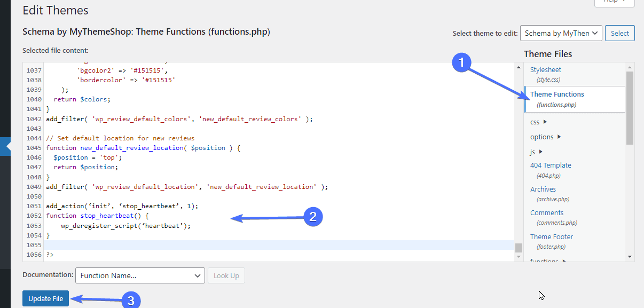The height and width of the screenshot is (308, 644).
Task: Open the Archives (archive.php) file
Action: tap(543, 189)
